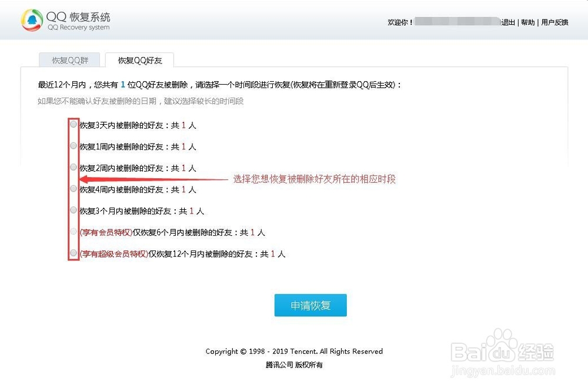This screenshot has width=588, height=391.
Task: Click the 申请恢复 button
Action: click(x=310, y=305)
